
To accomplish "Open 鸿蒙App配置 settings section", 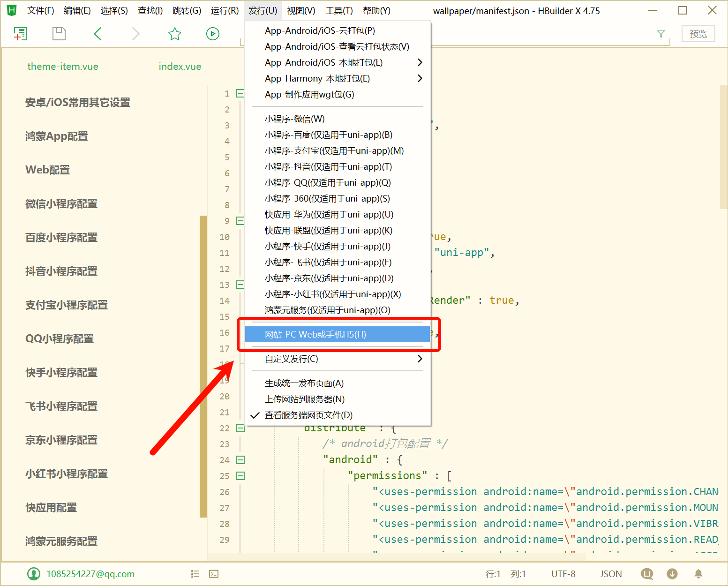I will click(x=57, y=136).
